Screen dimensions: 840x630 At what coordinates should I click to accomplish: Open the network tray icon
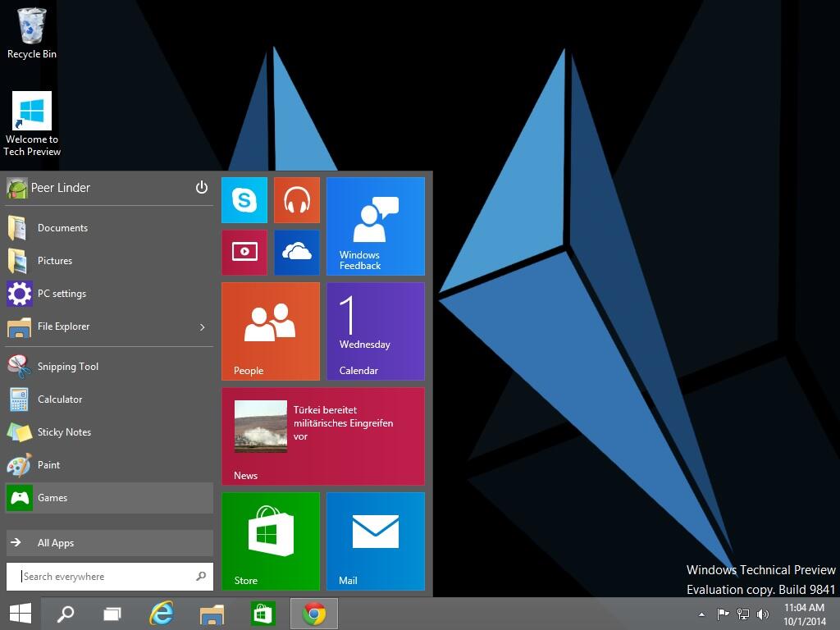pyautogui.click(x=743, y=614)
